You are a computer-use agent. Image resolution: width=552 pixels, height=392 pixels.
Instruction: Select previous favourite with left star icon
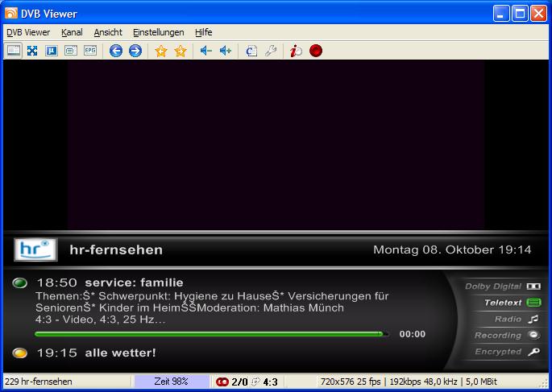[x=161, y=51]
